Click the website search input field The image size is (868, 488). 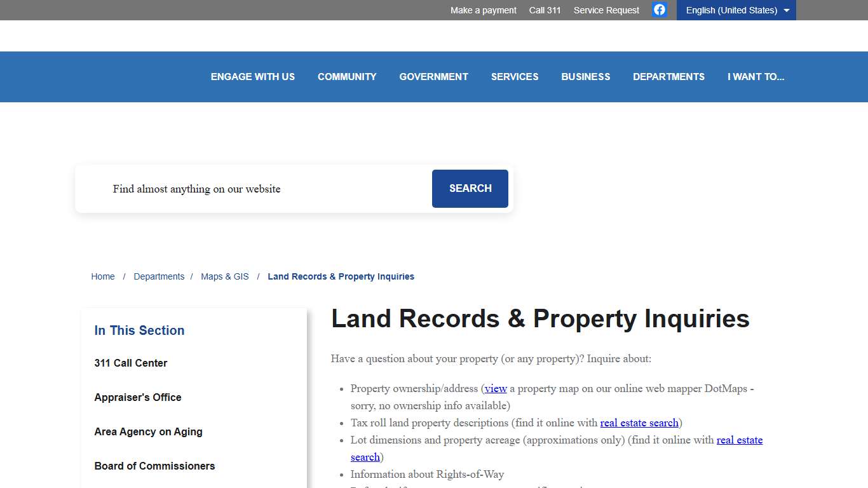(254, 188)
